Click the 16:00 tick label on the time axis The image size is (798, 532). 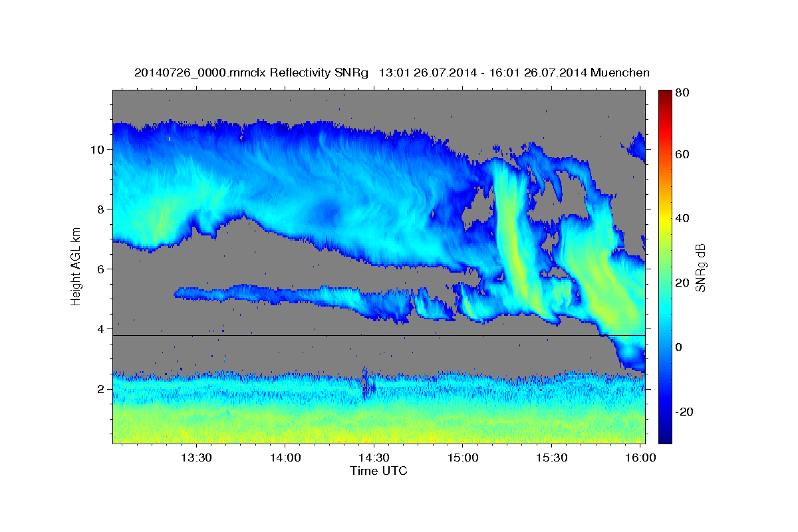pos(640,458)
